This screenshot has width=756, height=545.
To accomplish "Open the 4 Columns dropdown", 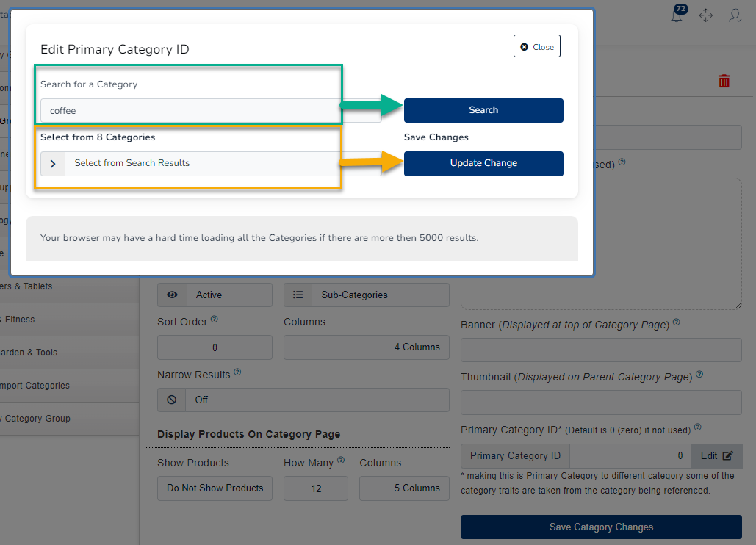I will click(x=366, y=347).
